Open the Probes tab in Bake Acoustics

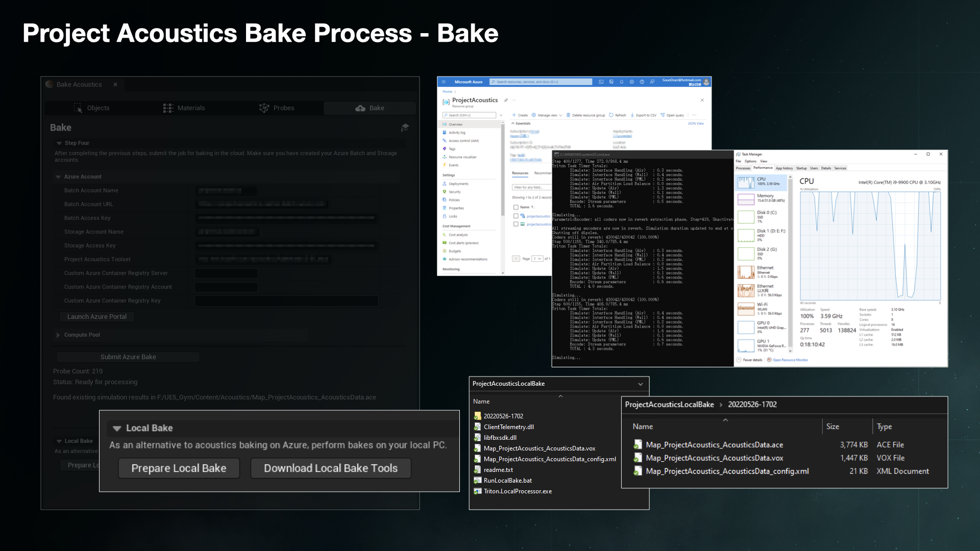pos(277,108)
